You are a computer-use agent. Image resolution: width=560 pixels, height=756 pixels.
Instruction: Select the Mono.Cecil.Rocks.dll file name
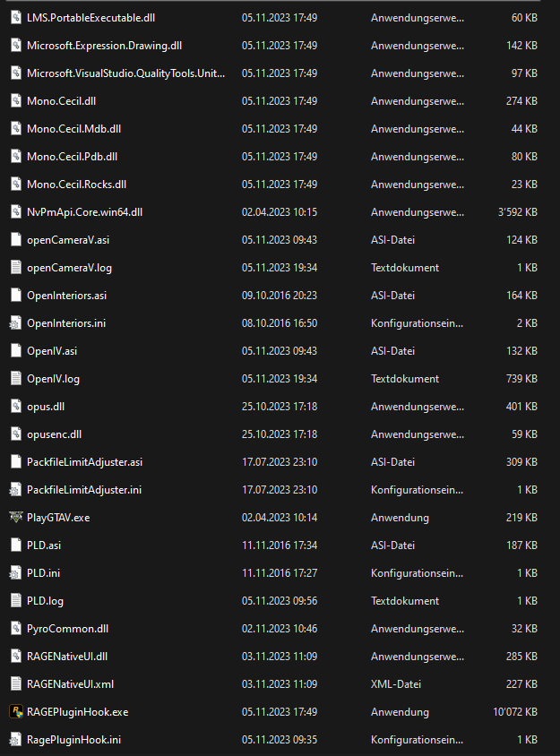76,185
